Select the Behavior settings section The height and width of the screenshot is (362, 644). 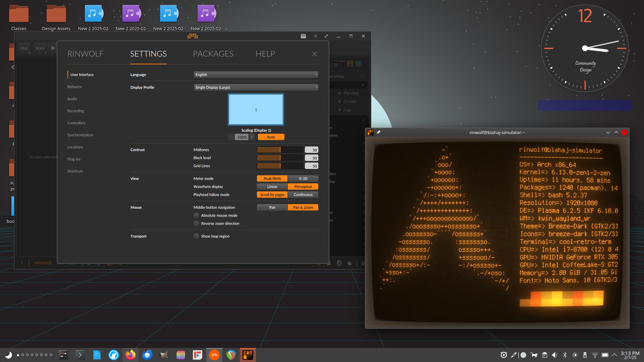pos(74,87)
